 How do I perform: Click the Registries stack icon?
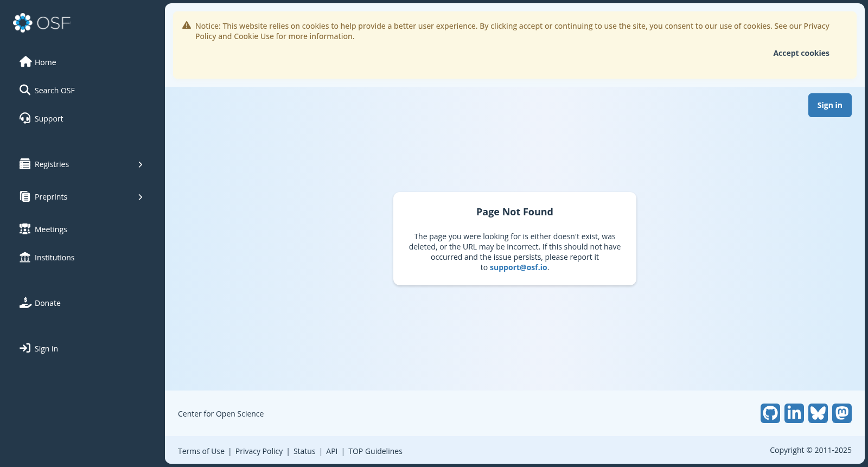click(25, 164)
